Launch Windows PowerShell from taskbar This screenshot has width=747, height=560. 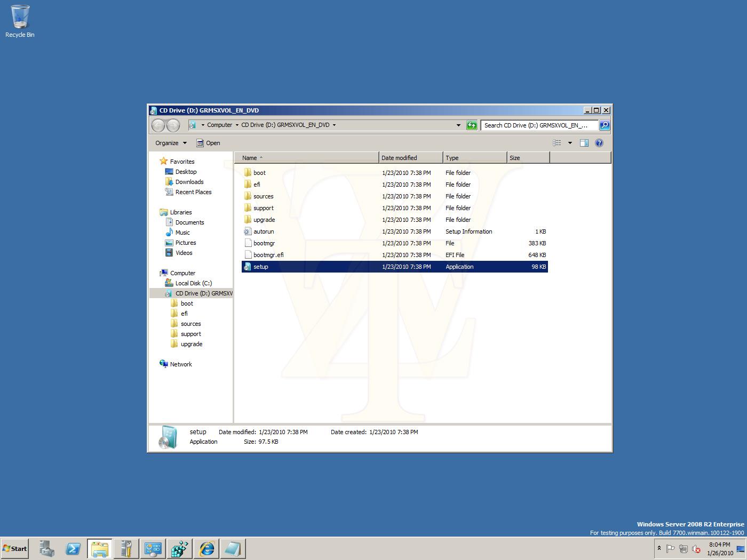click(x=73, y=548)
